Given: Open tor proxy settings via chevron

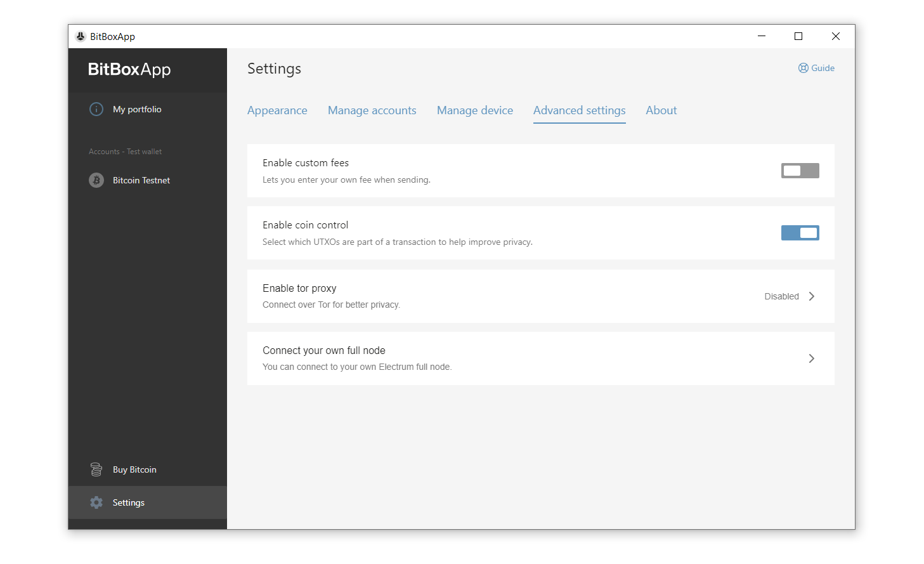Looking at the screenshot, I should pyautogui.click(x=812, y=296).
